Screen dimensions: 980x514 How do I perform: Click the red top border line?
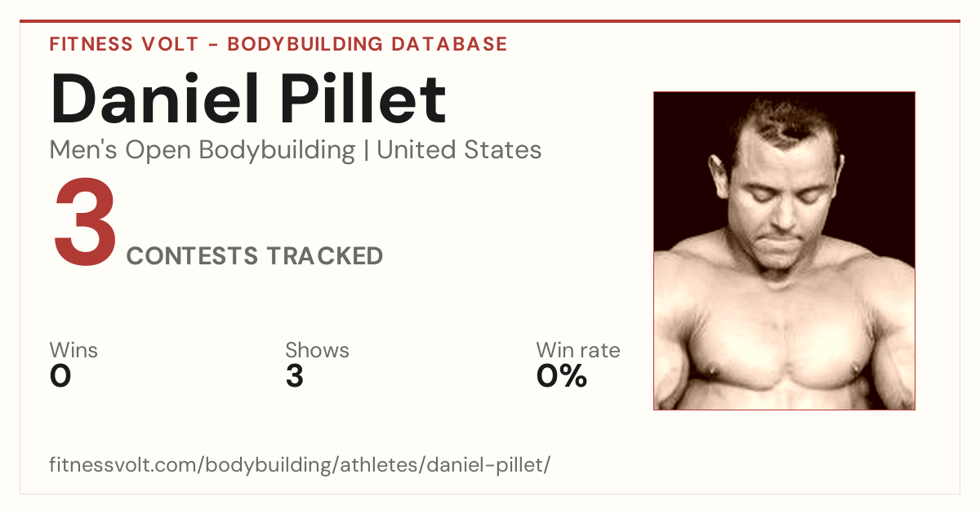click(x=490, y=21)
